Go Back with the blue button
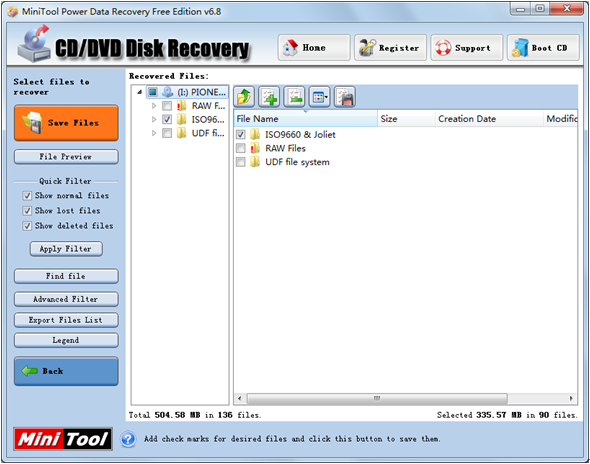This screenshot has width=590, height=464. [66, 371]
